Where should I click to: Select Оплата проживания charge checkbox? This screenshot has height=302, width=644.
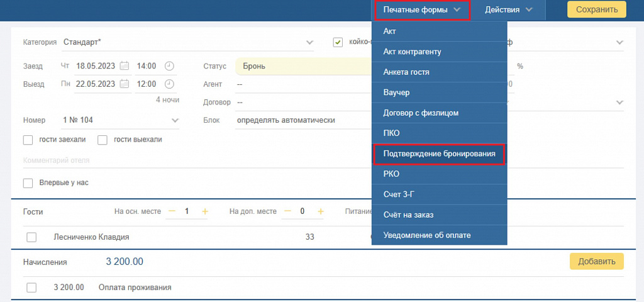pos(31,288)
